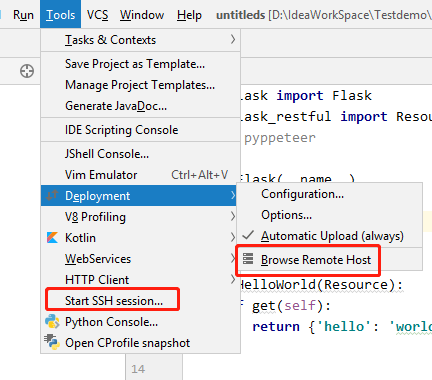Choose Start SSH session...

(x=140, y=300)
